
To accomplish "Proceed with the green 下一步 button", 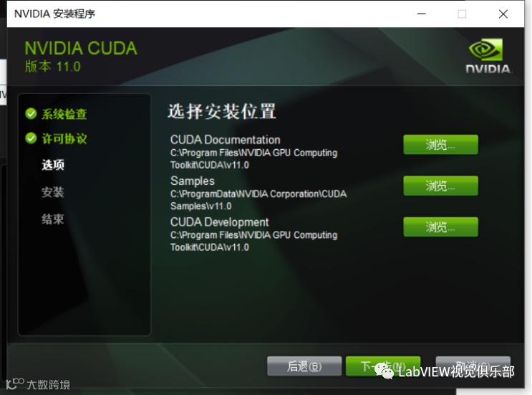I will coord(383,366).
